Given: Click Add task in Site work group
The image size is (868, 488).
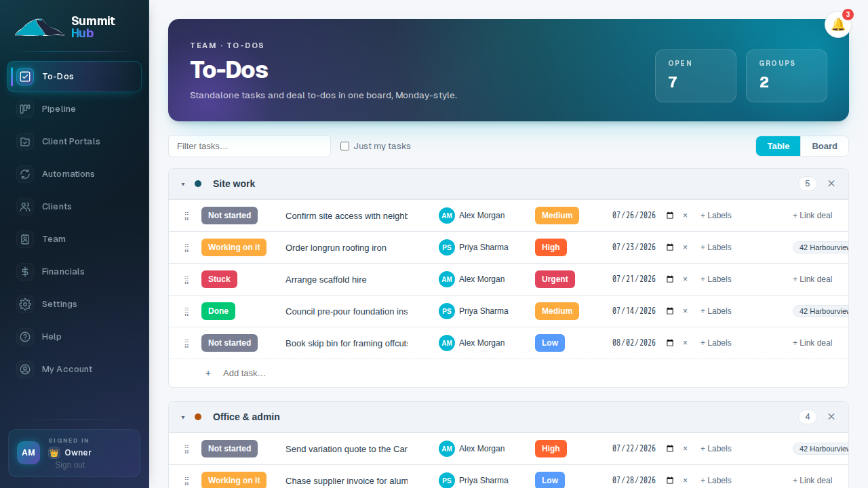Looking at the screenshot, I should pyautogui.click(x=244, y=373).
